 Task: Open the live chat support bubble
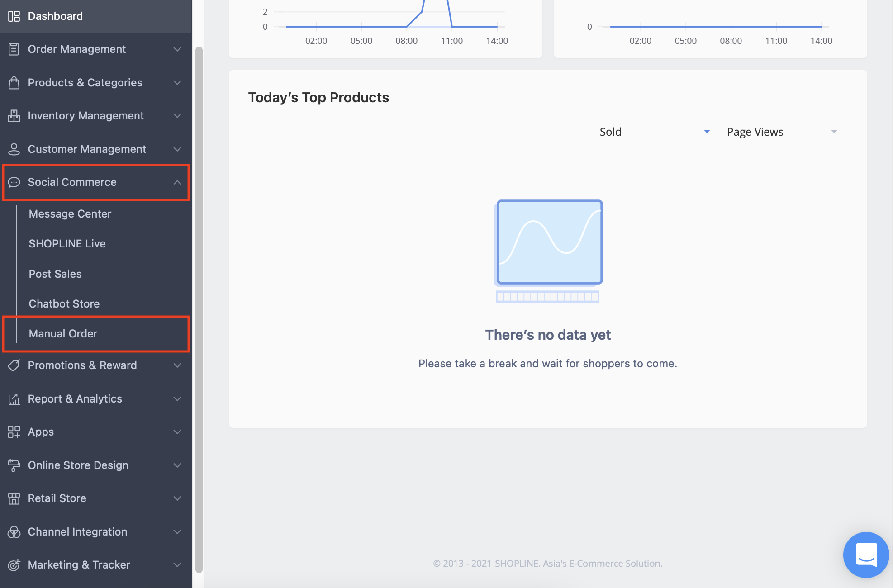(866, 555)
